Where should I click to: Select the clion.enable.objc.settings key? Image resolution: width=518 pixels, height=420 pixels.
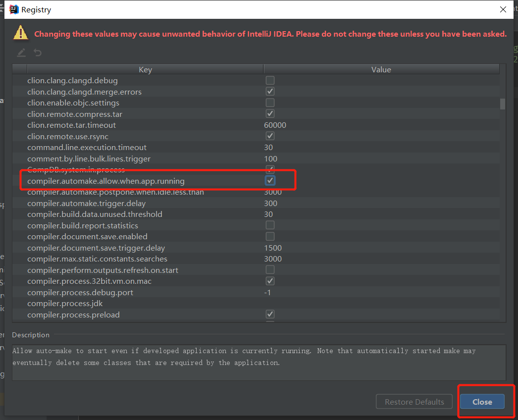coord(73,103)
